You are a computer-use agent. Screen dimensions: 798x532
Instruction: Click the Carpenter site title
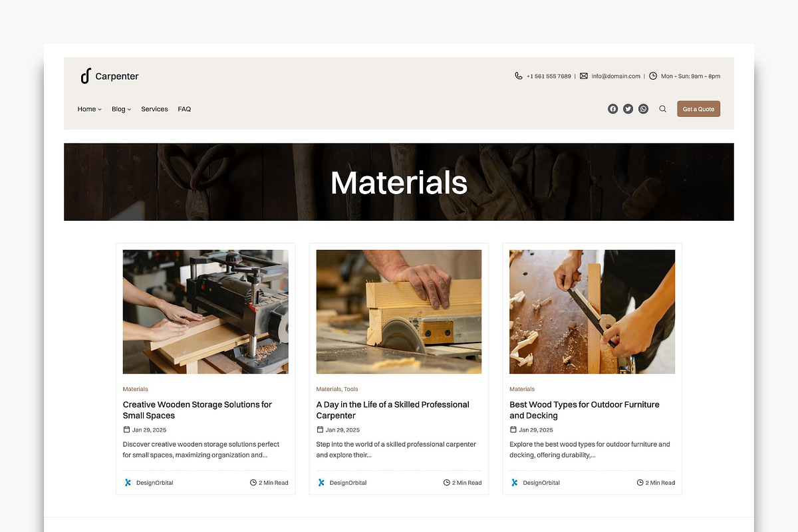[117, 76]
